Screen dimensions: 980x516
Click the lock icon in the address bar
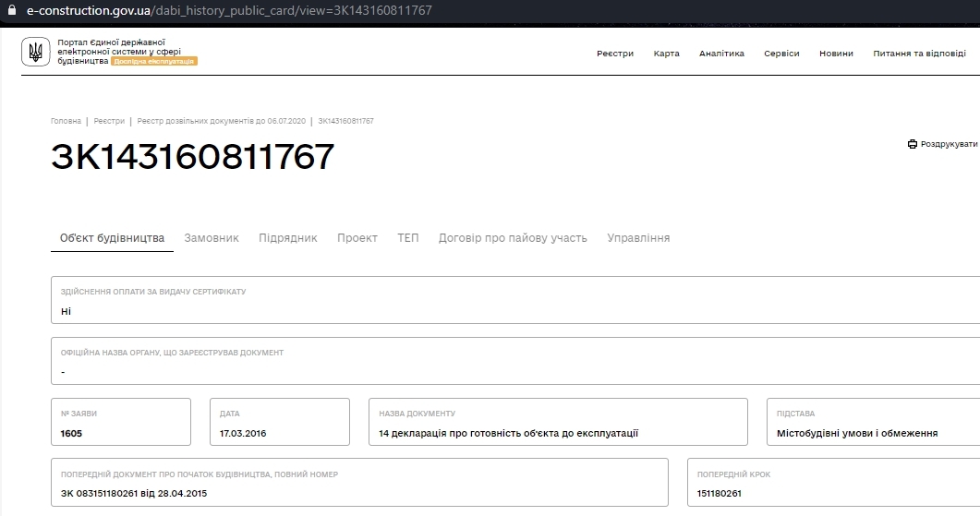pos(11,10)
